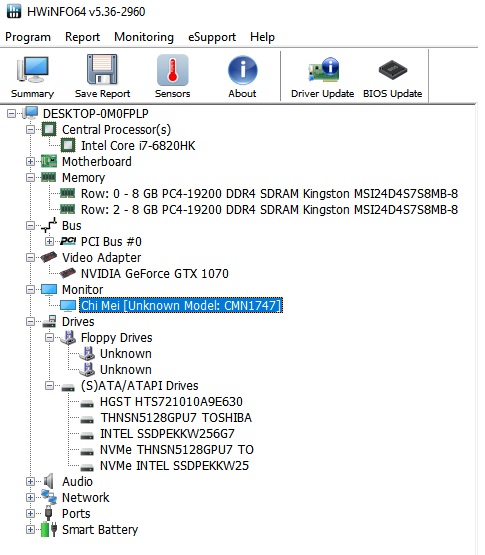Click the GeForce GTX 1070 card icon

68,273
